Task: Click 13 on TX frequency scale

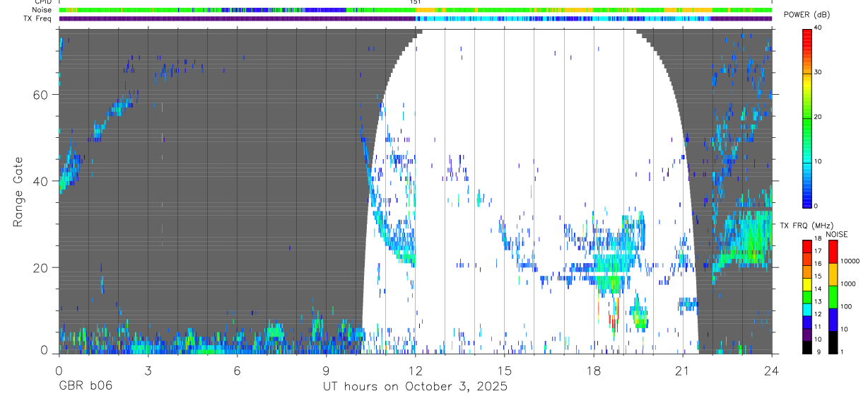Action: click(x=818, y=302)
